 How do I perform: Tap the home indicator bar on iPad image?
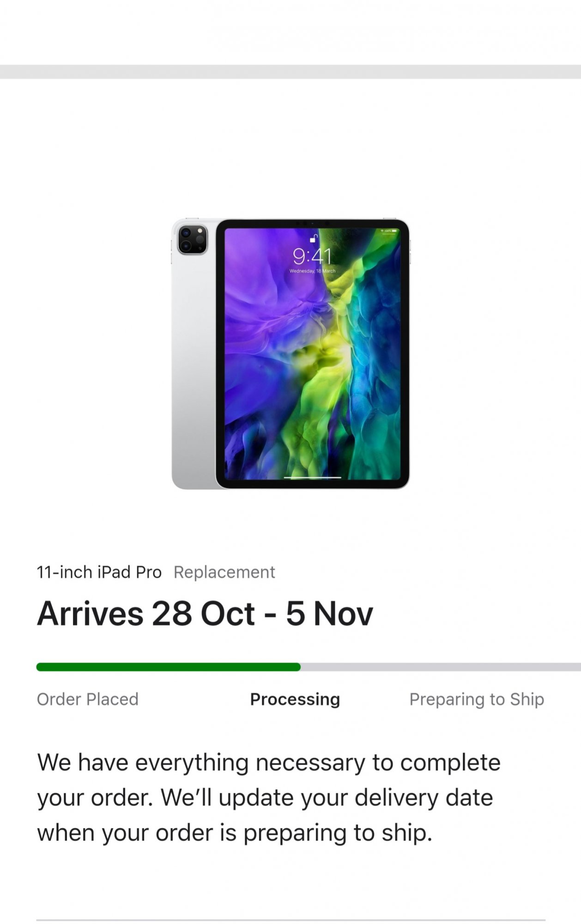312,477
